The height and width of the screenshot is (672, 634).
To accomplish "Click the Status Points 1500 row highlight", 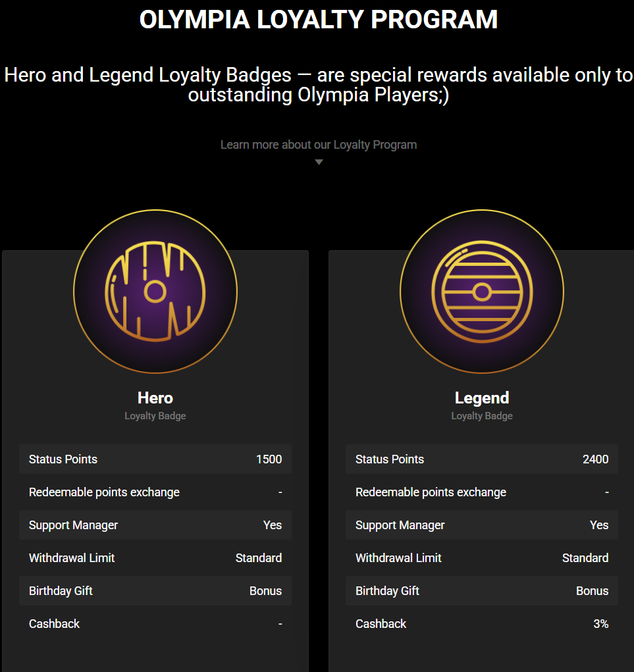I will click(155, 459).
